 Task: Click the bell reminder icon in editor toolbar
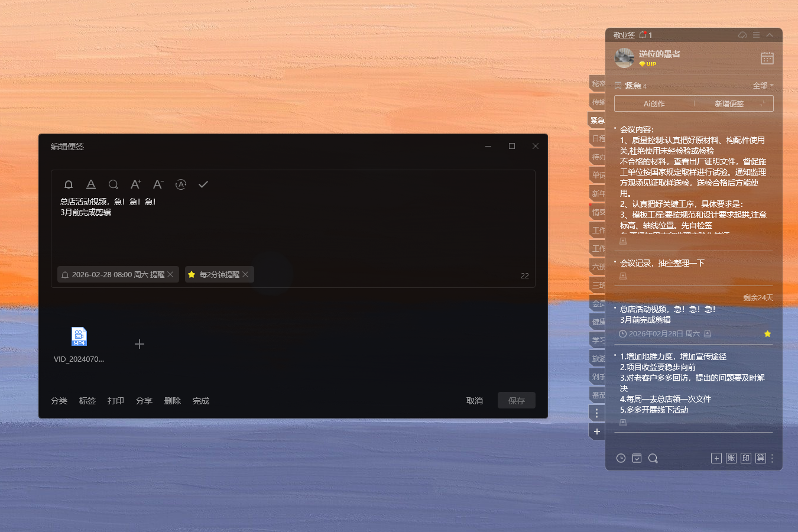pos(69,184)
